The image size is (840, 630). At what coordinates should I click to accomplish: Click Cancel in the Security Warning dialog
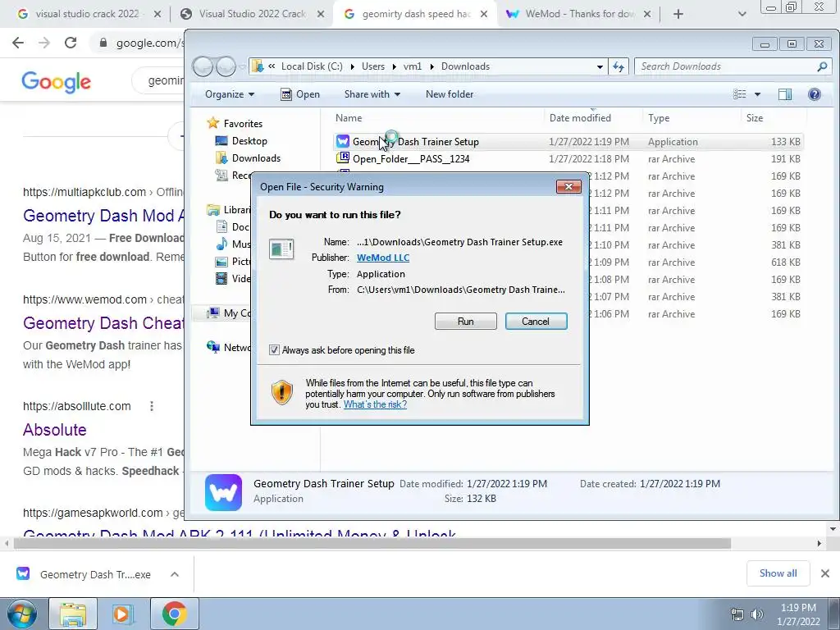point(536,321)
